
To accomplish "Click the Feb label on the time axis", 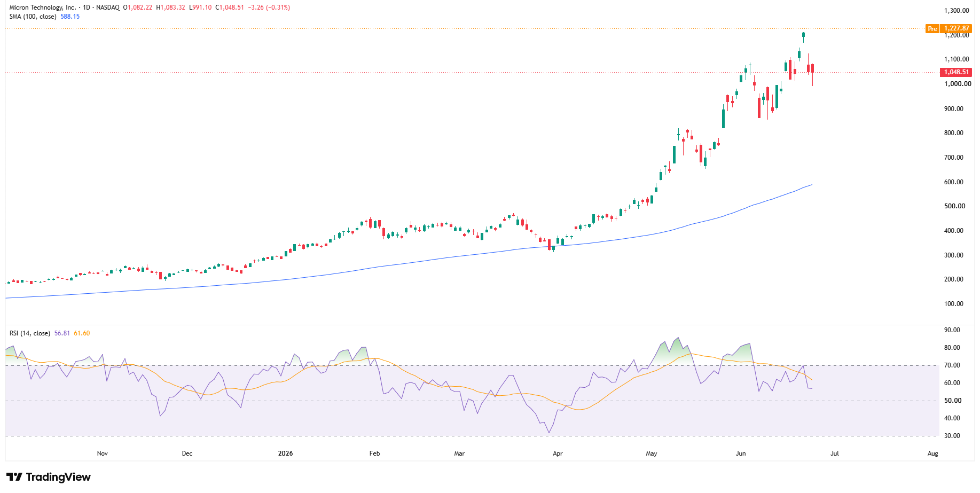I will click(x=375, y=453).
